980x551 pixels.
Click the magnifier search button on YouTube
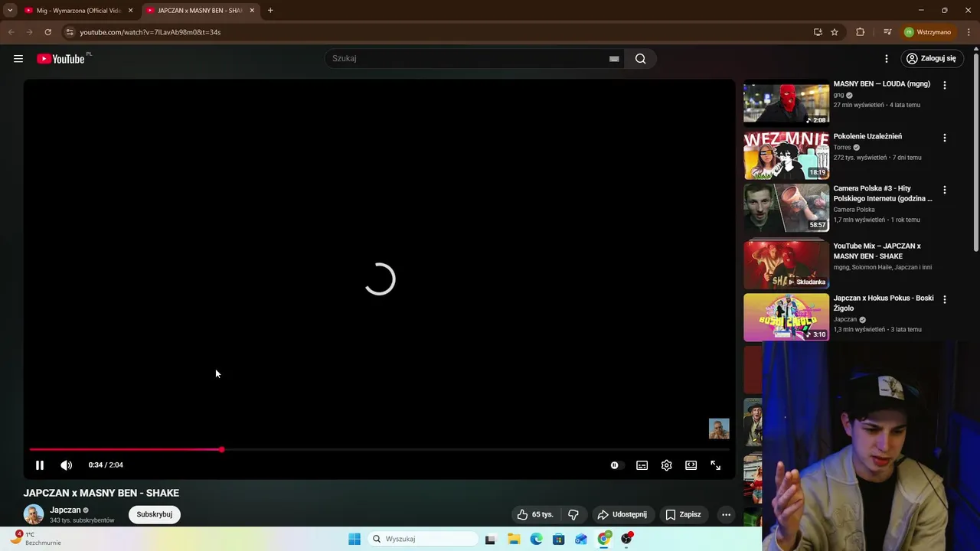pos(641,59)
